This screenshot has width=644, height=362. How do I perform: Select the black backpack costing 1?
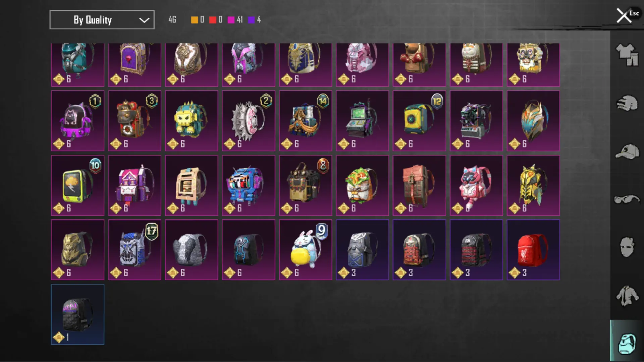[77, 314]
